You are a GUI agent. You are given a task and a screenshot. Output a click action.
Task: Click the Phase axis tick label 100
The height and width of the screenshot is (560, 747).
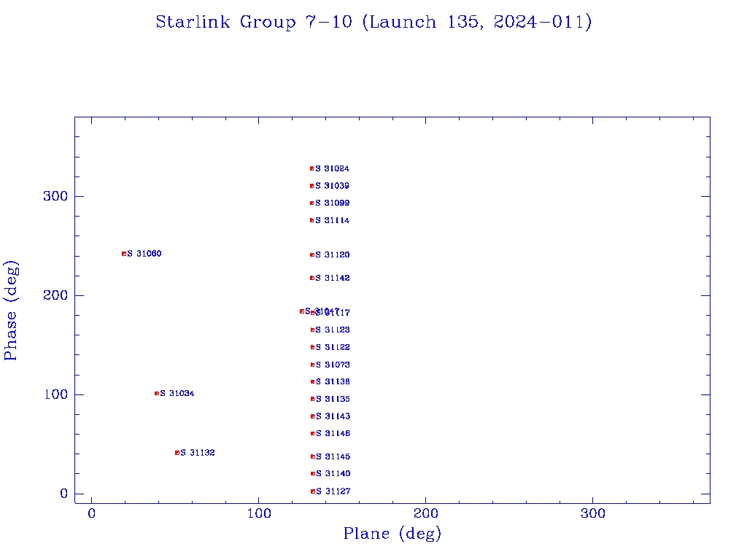(55, 394)
